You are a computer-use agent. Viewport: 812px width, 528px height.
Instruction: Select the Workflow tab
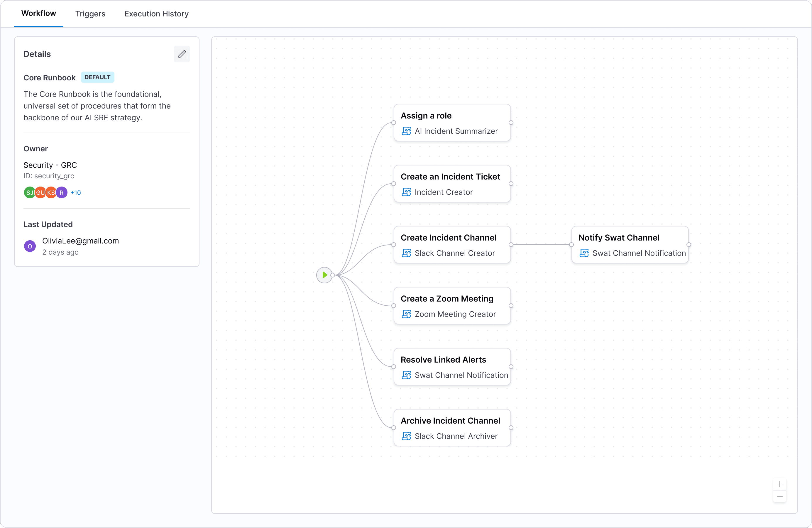click(x=38, y=13)
